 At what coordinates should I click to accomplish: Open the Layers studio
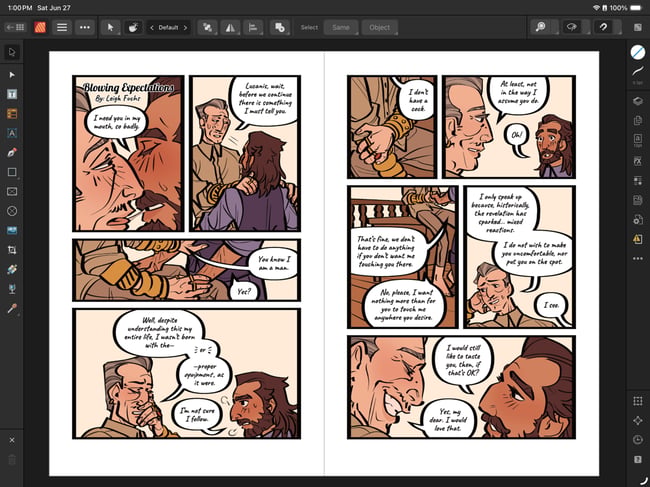[x=638, y=101]
